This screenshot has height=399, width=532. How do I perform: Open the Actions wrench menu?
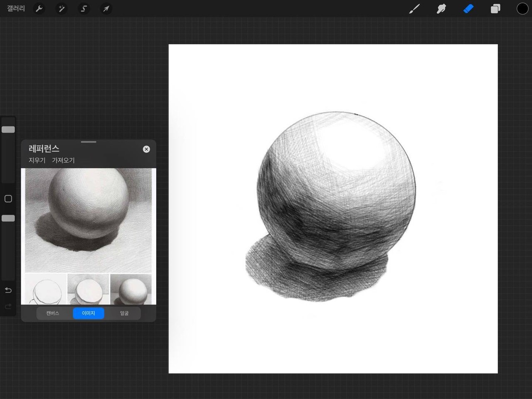(39, 9)
